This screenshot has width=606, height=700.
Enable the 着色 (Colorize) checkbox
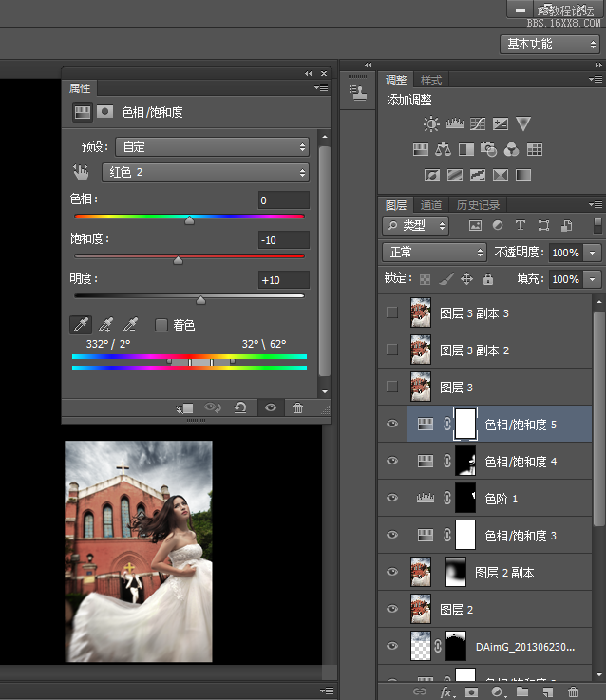[x=161, y=325]
